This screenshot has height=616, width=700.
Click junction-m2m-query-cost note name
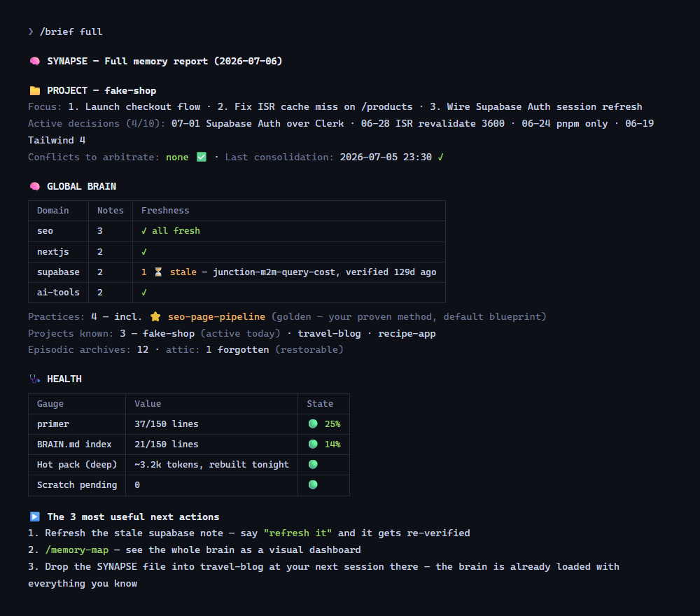click(x=275, y=272)
